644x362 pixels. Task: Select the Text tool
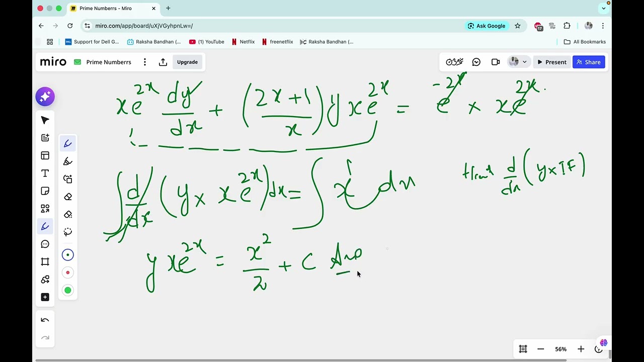click(x=45, y=173)
